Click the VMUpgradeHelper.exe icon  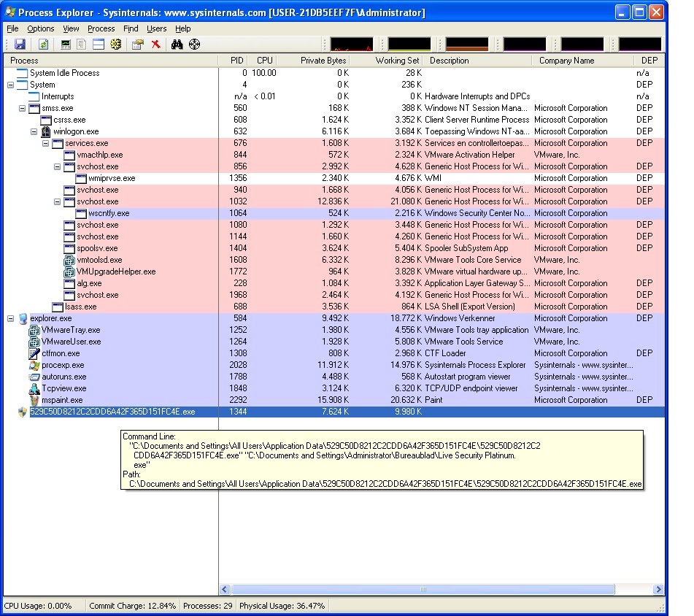click(69, 272)
